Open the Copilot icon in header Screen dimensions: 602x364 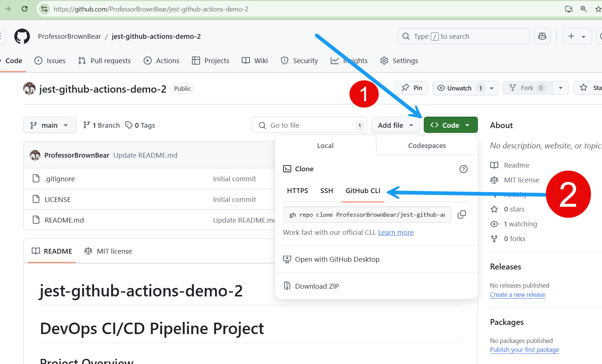coord(542,36)
